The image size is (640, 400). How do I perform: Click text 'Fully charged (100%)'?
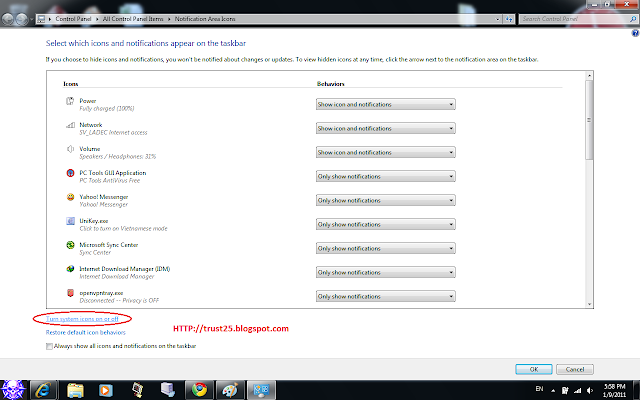107,109
